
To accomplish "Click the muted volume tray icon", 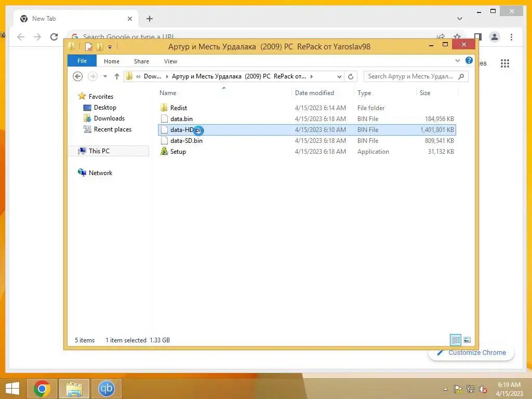I will [x=483, y=389].
